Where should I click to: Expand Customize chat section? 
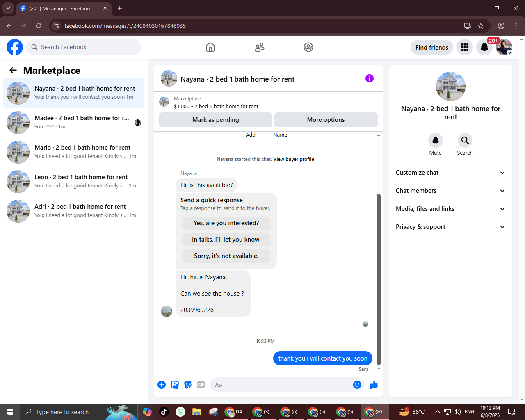click(x=451, y=173)
